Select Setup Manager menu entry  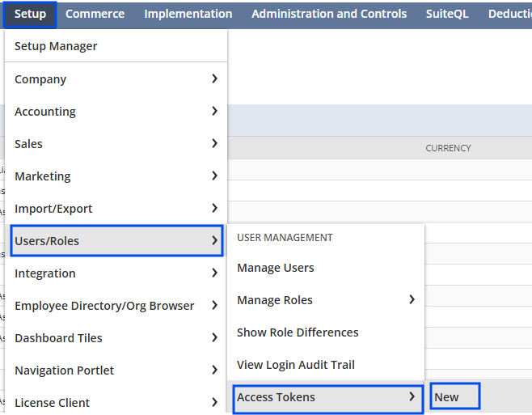coord(116,46)
